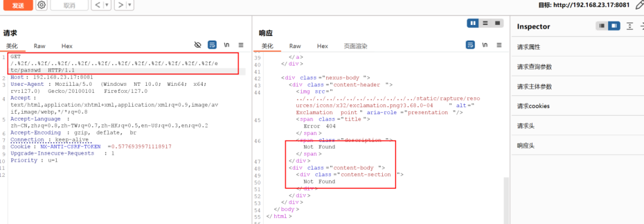Select combined tabbed layout icon

[497, 23]
